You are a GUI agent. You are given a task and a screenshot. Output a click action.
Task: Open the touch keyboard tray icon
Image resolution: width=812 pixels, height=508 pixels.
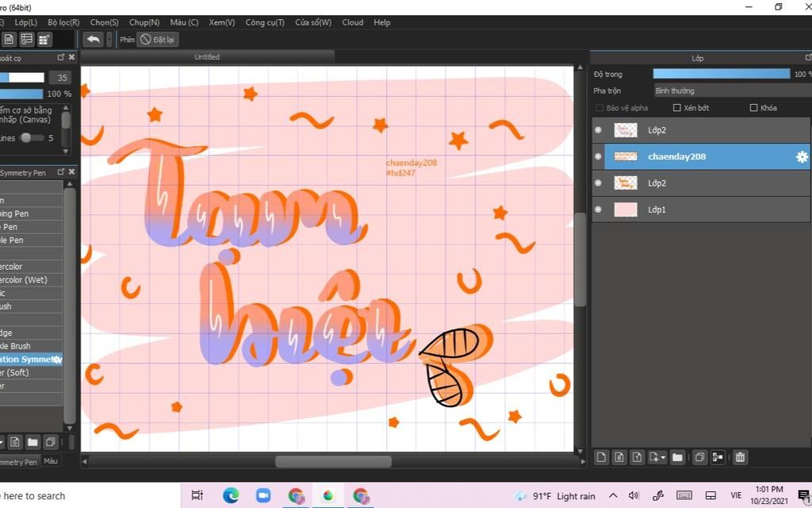pos(684,495)
